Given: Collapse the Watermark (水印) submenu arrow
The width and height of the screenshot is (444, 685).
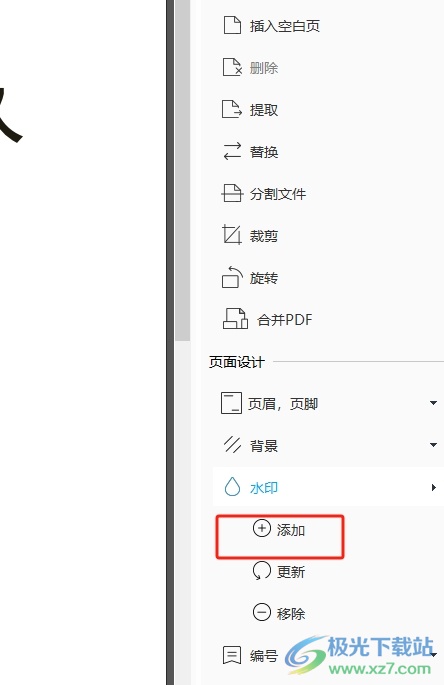Looking at the screenshot, I should pyautogui.click(x=433, y=487).
